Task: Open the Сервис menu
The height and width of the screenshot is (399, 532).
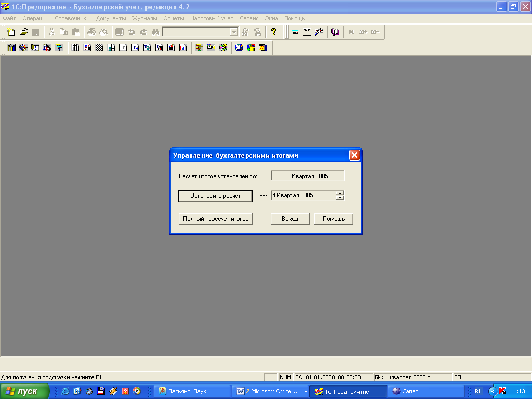Action: click(249, 18)
